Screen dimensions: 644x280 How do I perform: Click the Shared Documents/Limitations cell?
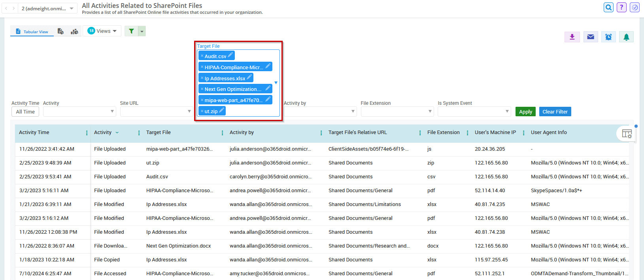tap(364, 204)
